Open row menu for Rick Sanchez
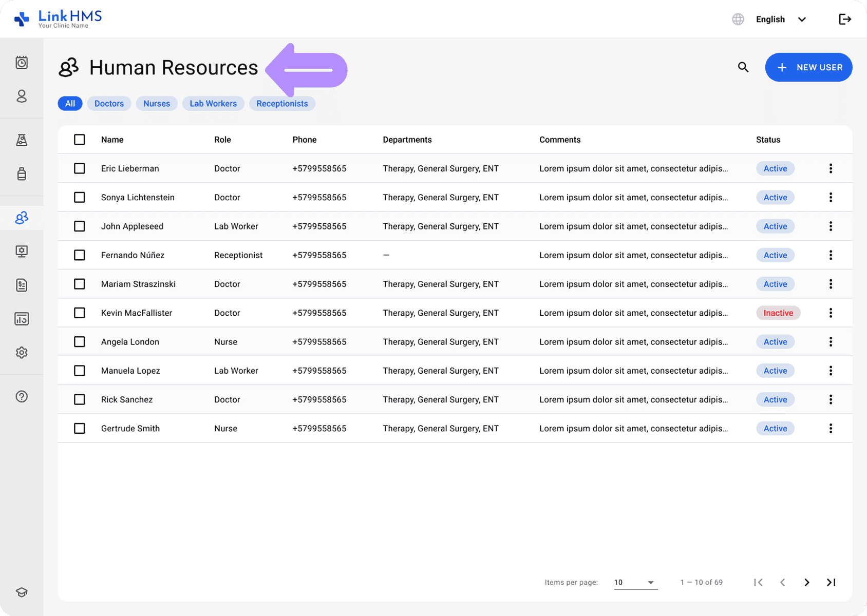This screenshot has height=616, width=867. [x=831, y=399]
